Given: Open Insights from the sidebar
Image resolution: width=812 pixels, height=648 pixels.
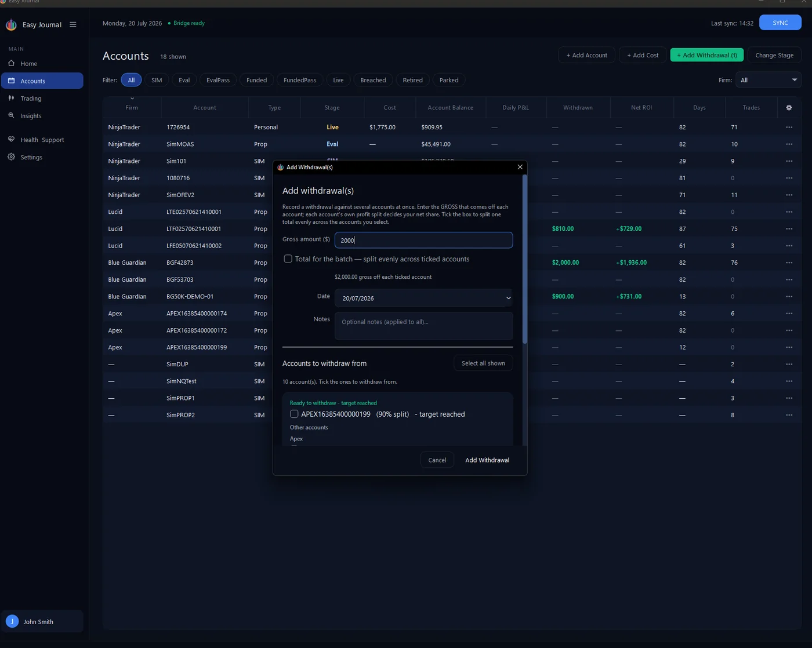Looking at the screenshot, I should pyautogui.click(x=42, y=116).
